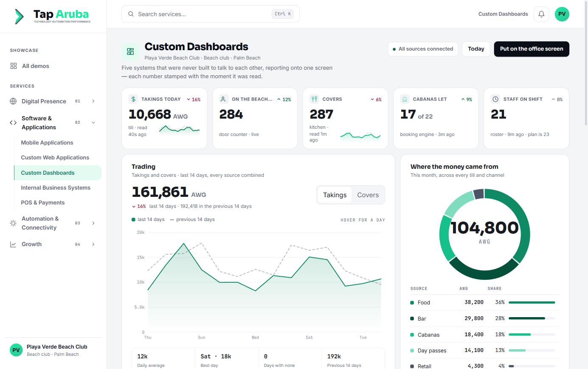Switch chart to Covers view

pyautogui.click(x=368, y=195)
